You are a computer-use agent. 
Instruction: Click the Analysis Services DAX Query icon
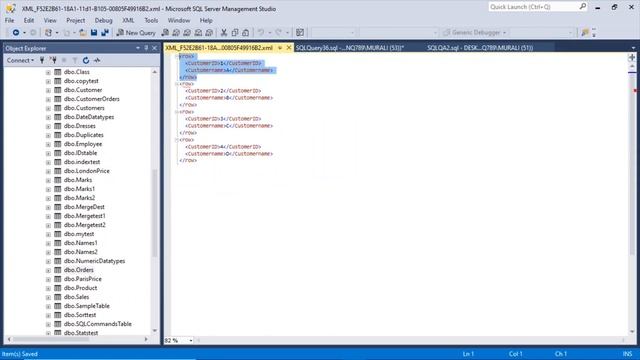click(x=209, y=33)
